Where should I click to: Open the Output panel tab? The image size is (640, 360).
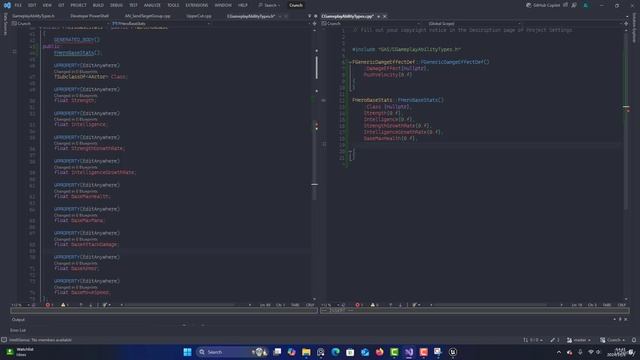18,320
